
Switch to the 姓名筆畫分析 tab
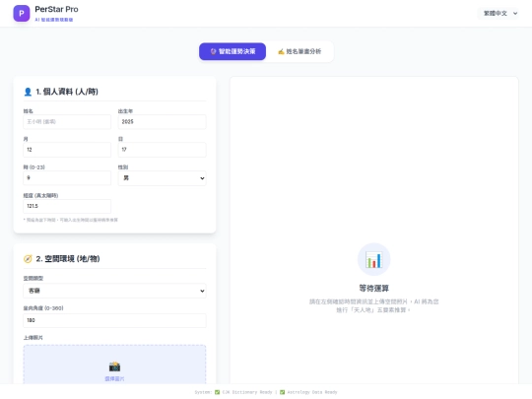tap(299, 51)
